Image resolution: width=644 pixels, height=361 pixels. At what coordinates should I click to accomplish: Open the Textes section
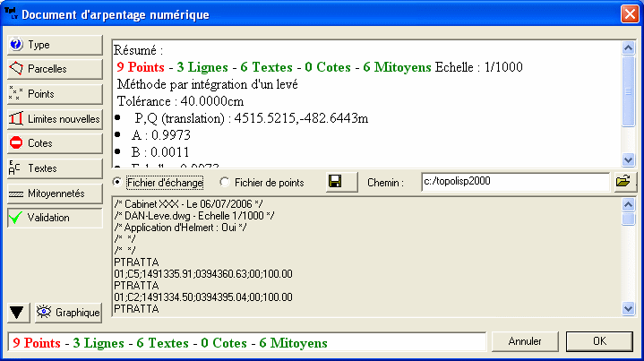tap(54, 168)
